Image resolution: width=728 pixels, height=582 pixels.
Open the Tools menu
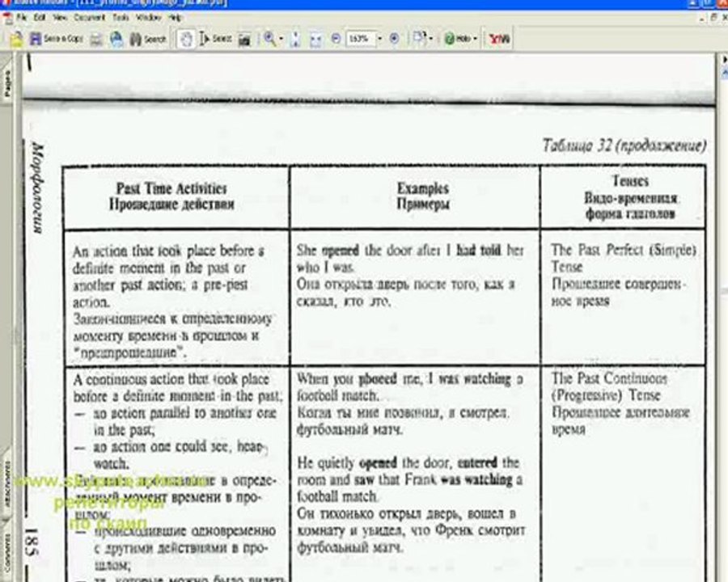coord(121,18)
